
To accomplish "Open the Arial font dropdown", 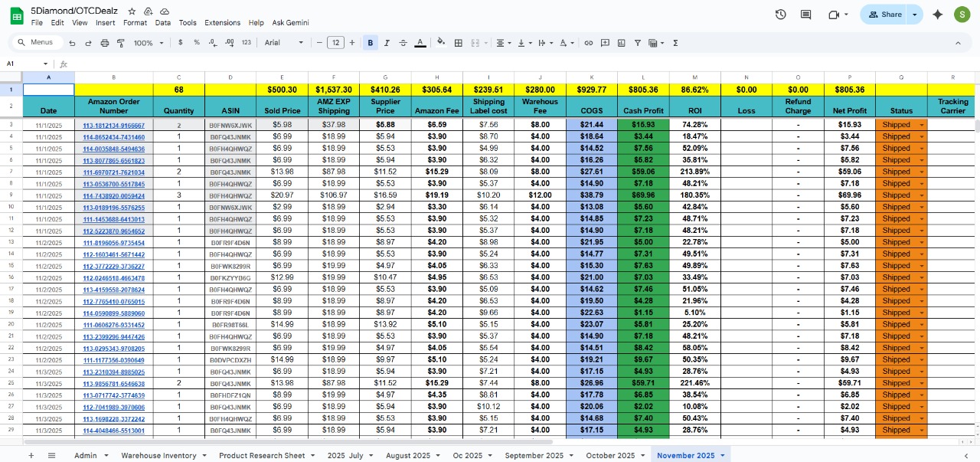I will tap(284, 43).
